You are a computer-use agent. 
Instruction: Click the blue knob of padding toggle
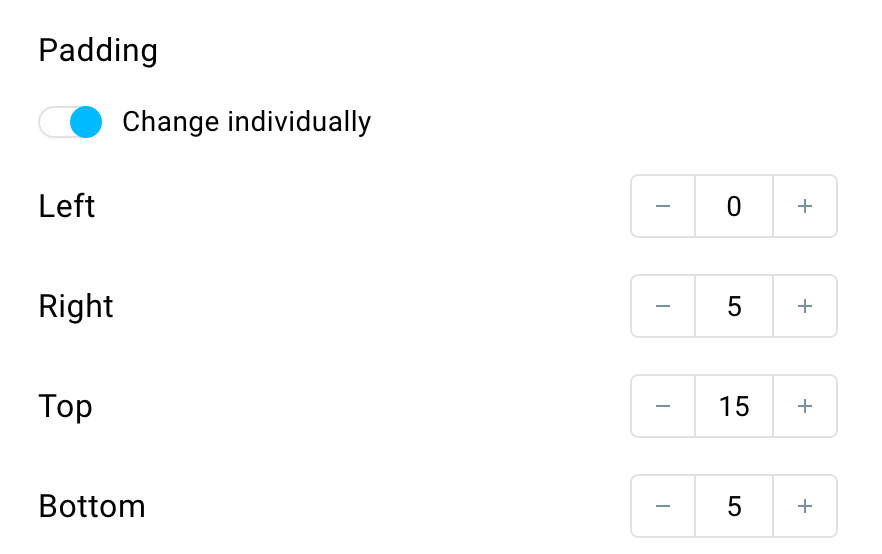(86, 122)
